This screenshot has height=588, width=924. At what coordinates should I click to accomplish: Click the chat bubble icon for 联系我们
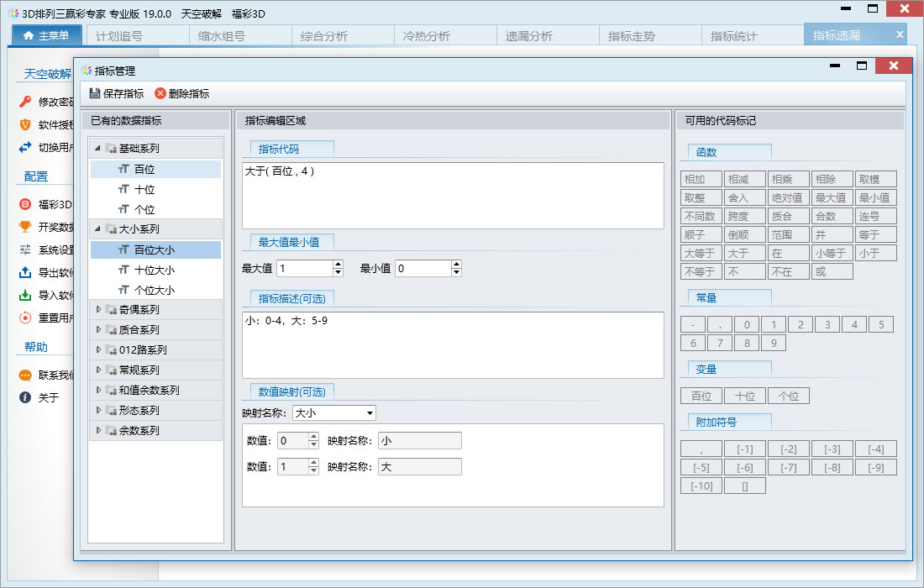pos(24,375)
